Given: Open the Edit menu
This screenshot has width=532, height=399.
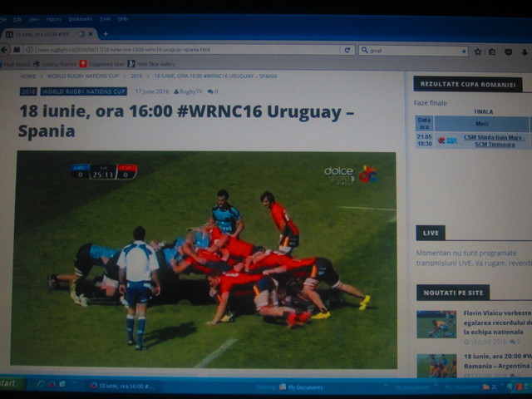Looking at the screenshot, I should pos(17,20).
